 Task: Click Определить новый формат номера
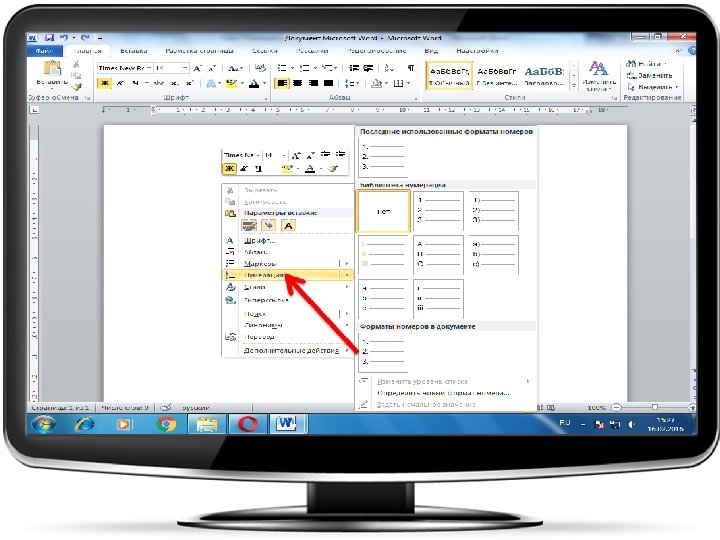443,393
